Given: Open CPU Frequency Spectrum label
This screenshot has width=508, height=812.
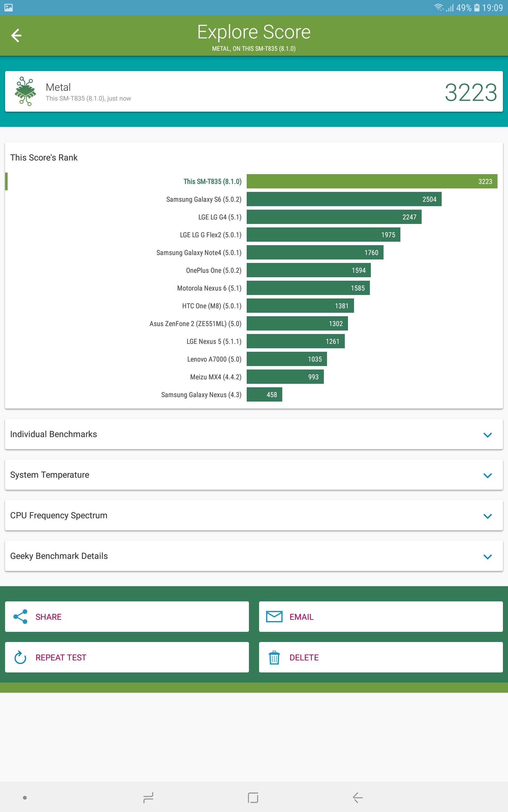Looking at the screenshot, I should point(59,515).
